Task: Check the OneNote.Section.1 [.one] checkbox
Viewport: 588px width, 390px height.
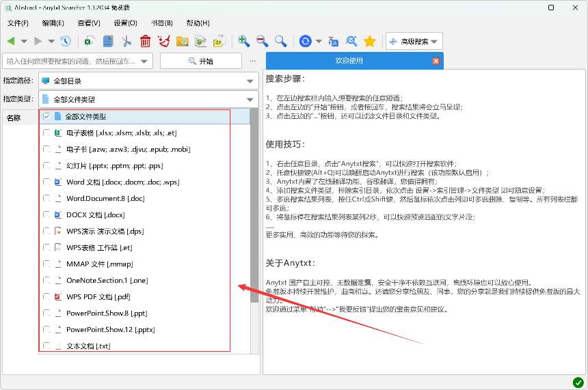Action: click(x=46, y=280)
